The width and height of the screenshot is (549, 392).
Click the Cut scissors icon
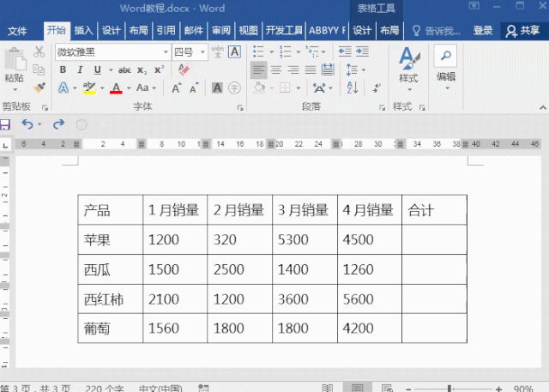[39, 51]
